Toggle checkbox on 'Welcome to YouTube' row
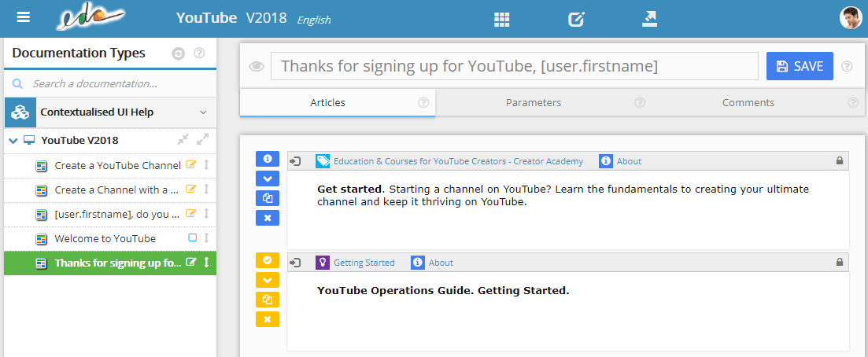Viewport: 868px width, 357px height. (x=193, y=237)
